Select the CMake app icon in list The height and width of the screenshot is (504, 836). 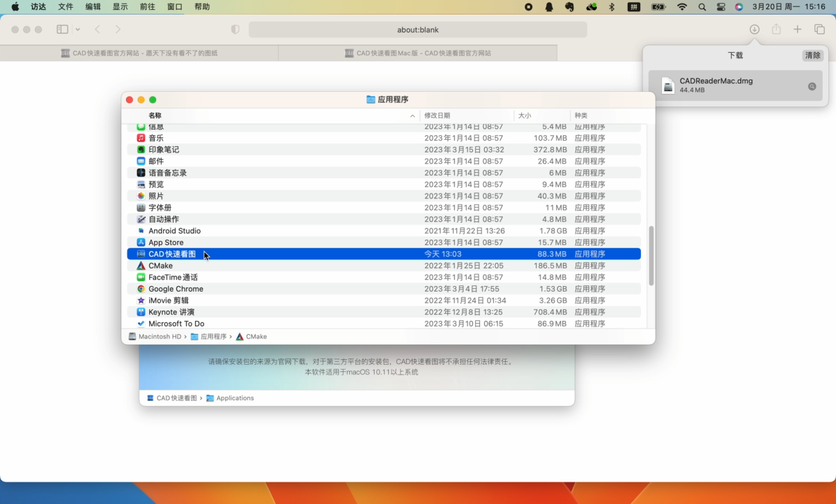coord(141,265)
